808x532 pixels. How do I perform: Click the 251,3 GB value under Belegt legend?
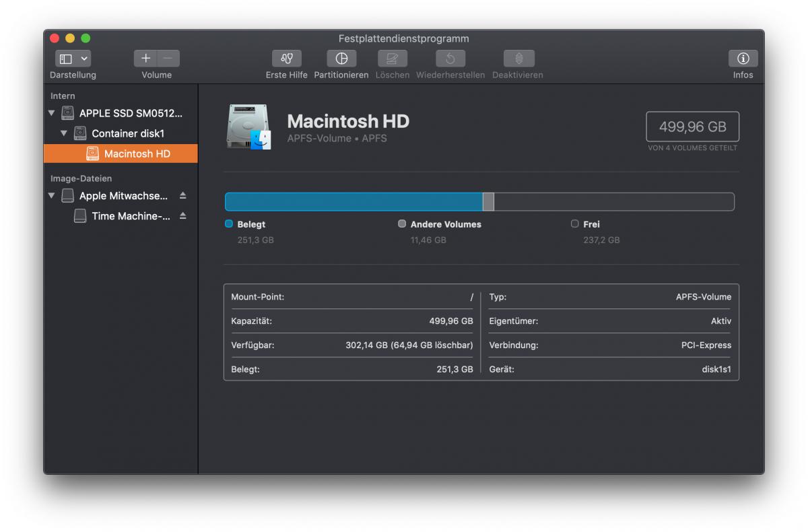pyautogui.click(x=255, y=240)
